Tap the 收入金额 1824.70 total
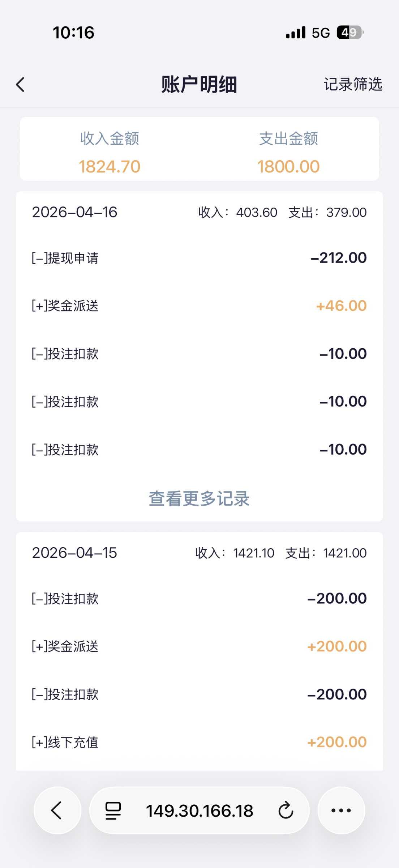 pyautogui.click(x=110, y=166)
